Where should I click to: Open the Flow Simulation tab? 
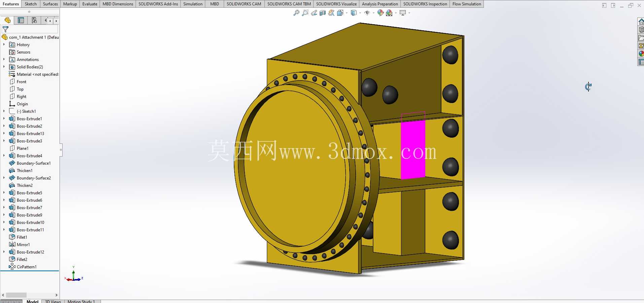(467, 4)
